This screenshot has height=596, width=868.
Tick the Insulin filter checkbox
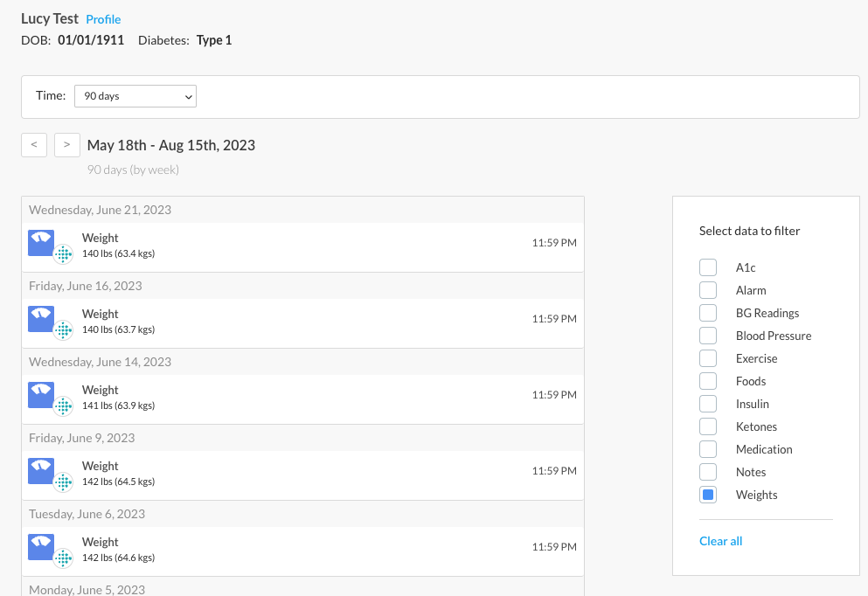pos(708,404)
